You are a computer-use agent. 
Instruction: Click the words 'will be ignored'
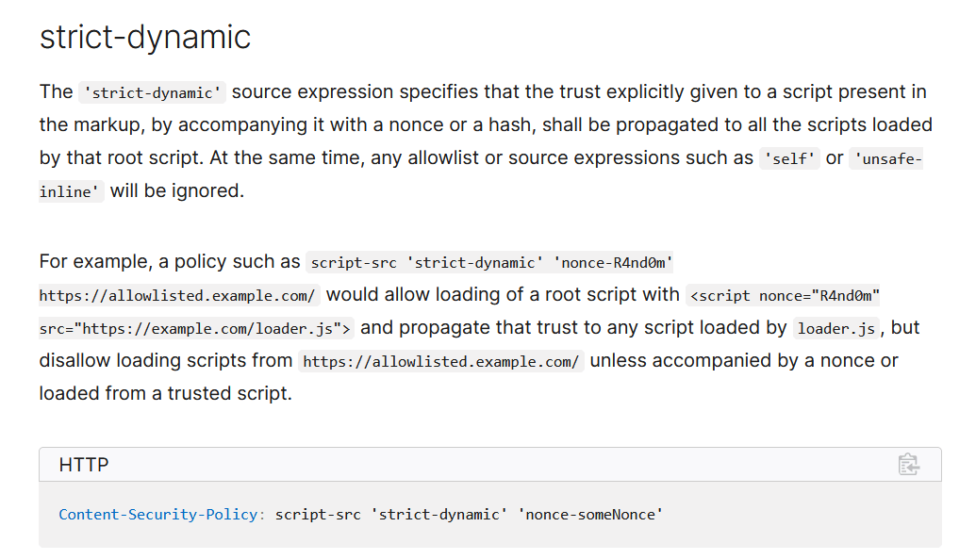tap(177, 190)
